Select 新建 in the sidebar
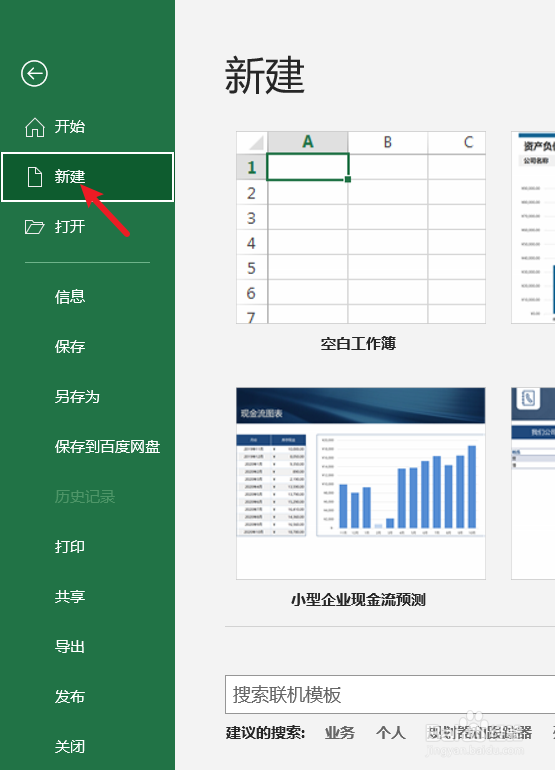This screenshot has height=770, width=555. click(x=87, y=177)
